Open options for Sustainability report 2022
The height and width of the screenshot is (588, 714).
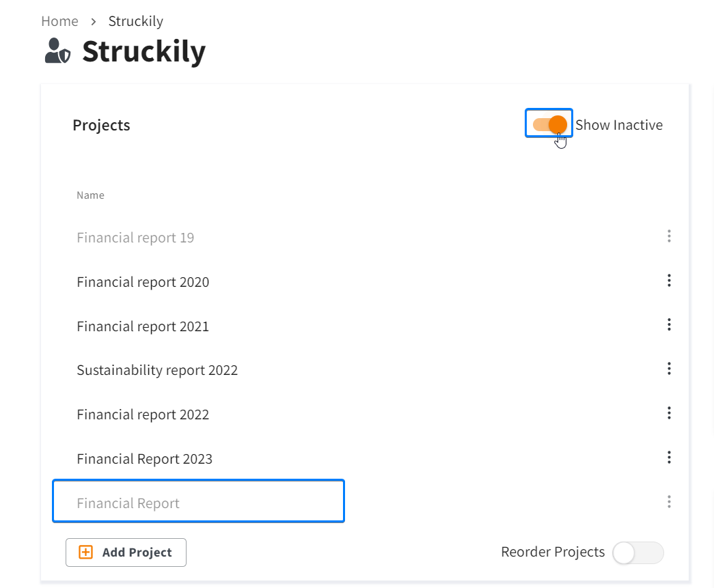coord(669,369)
